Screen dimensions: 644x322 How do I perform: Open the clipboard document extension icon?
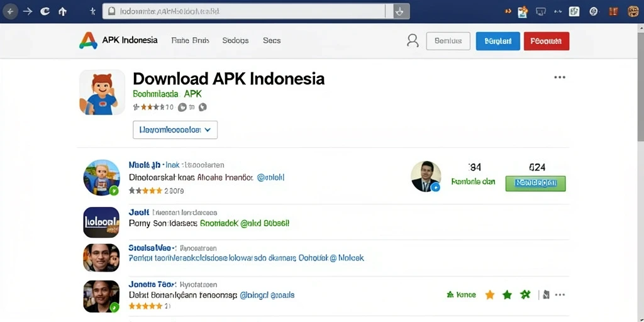pos(523,11)
